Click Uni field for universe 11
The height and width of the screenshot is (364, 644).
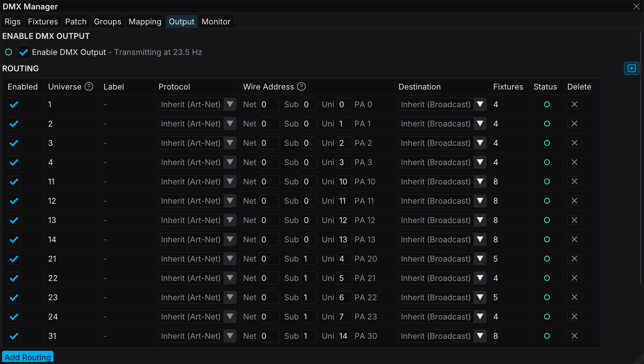tap(344, 181)
